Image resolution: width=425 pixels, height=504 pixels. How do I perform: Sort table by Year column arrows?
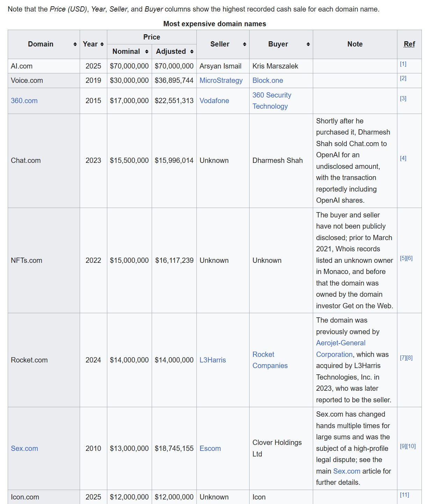(x=102, y=44)
